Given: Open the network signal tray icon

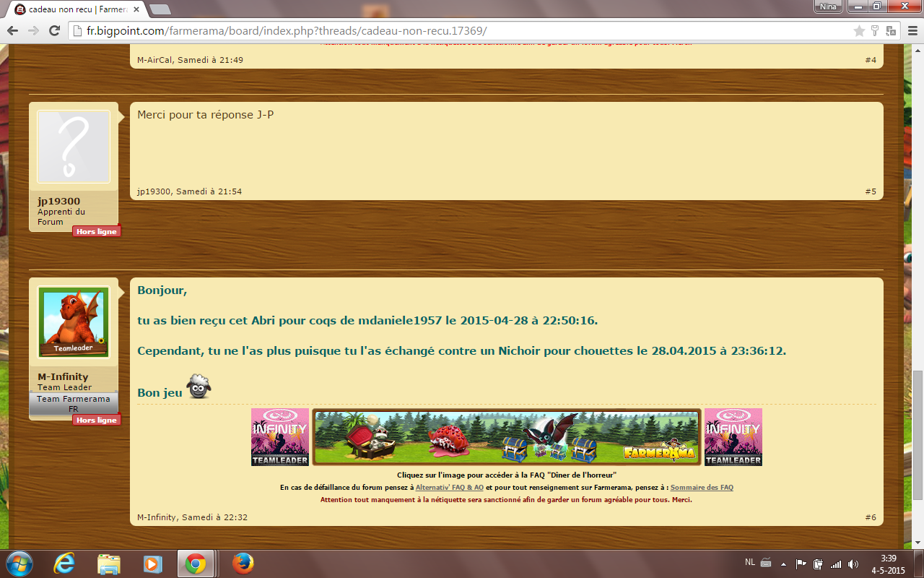Looking at the screenshot, I should [x=836, y=564].
